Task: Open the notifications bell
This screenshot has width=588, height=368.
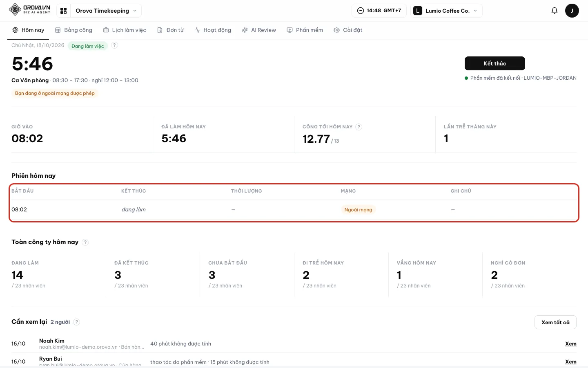Action: [x=554, y=11]
